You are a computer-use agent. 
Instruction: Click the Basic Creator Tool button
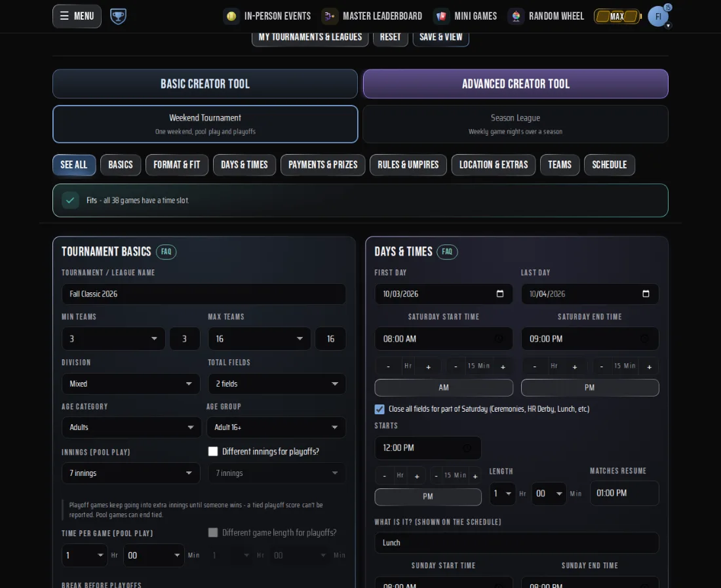(205, 84)
